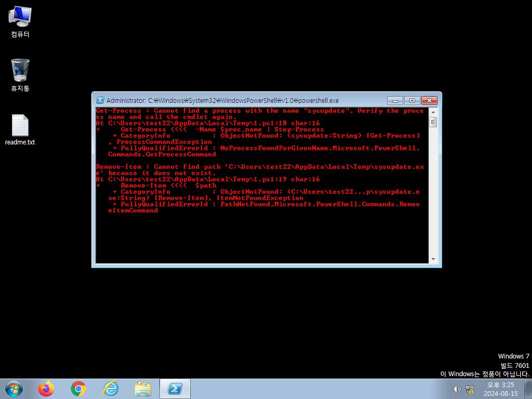The width and height of the screenshot is (532, 399).
Task: Click the '1.ps1:19 char:16' line
Action: click(208, 179)
